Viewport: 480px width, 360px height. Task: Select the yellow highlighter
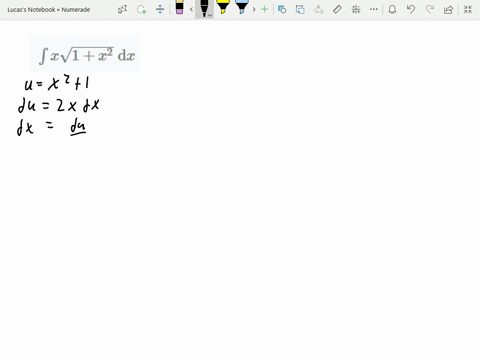pos(223,7)
